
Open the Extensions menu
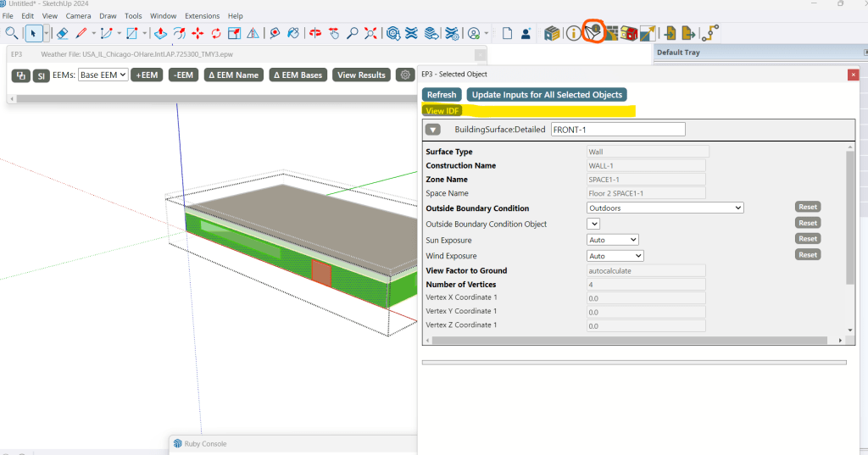coord(202,16)
